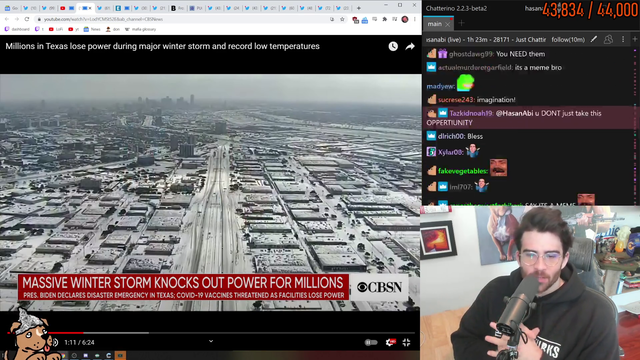640x360 pixels.
Task: Reload the page in Chrome
Action: click(x=27, y=19)
